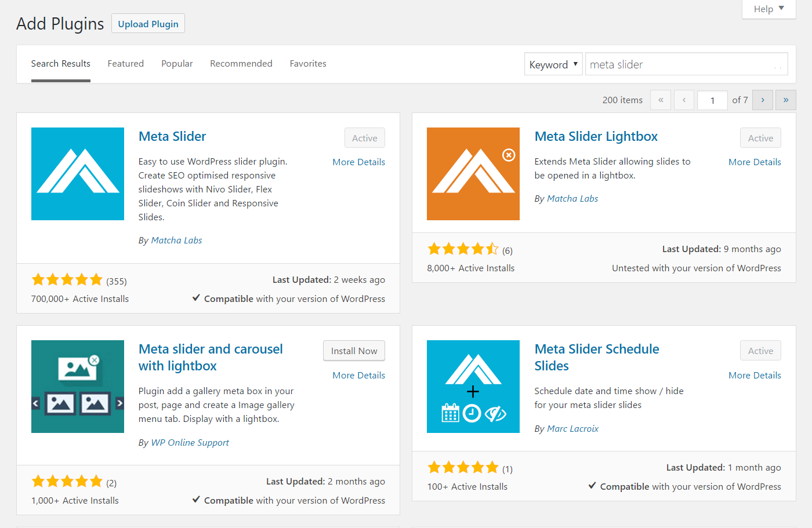The height and width of the screenshot is (528, 812).
Task: Switch to the Search Results tab
Action: pos(61,64)
